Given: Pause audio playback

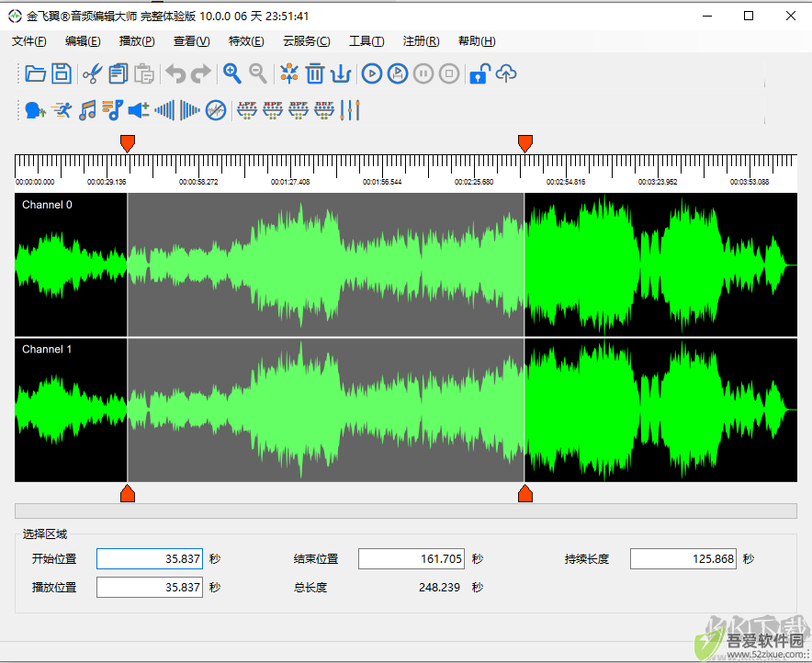Looking at the screenshot, I should click(423, 74).
